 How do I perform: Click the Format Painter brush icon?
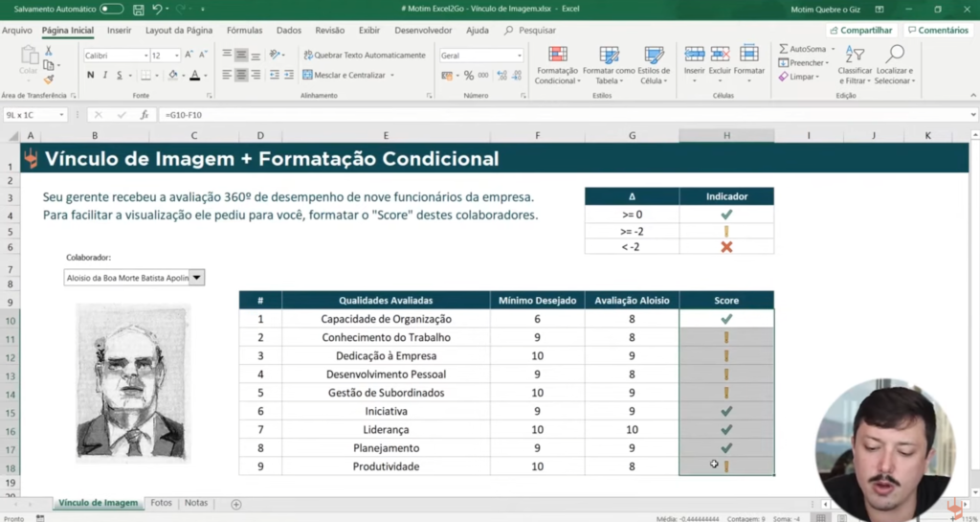click(x=49, y=79)
